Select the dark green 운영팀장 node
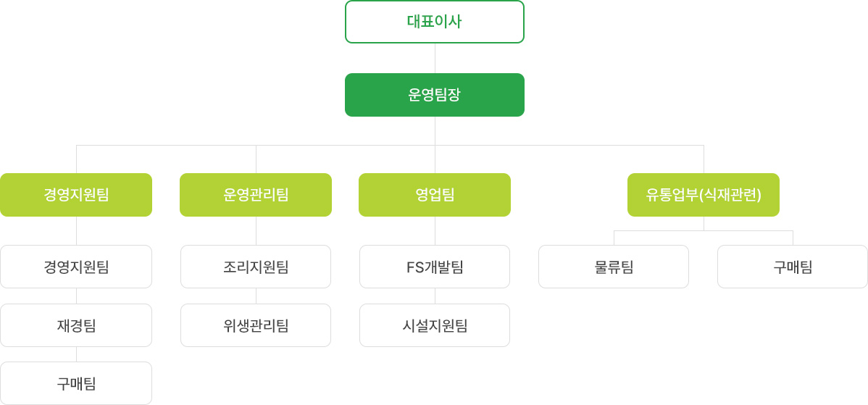The height and width of the screenshot is (405, 868). [435, 95]
